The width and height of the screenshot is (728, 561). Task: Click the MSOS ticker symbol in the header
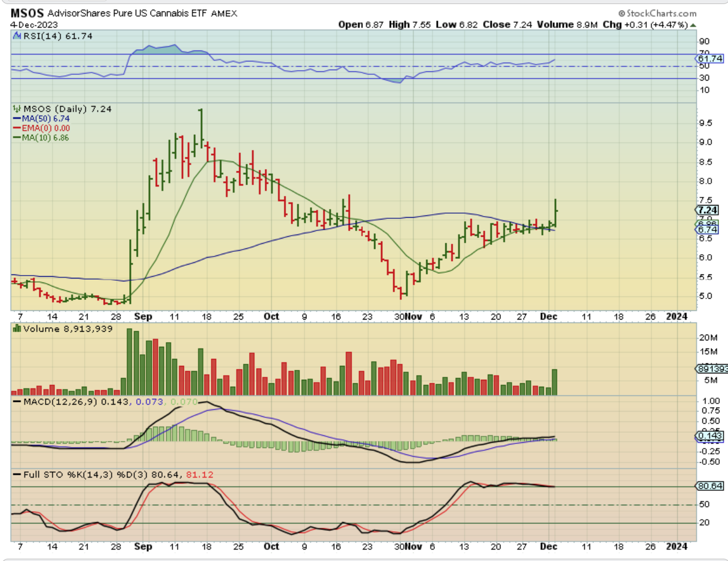click(27, 13)
